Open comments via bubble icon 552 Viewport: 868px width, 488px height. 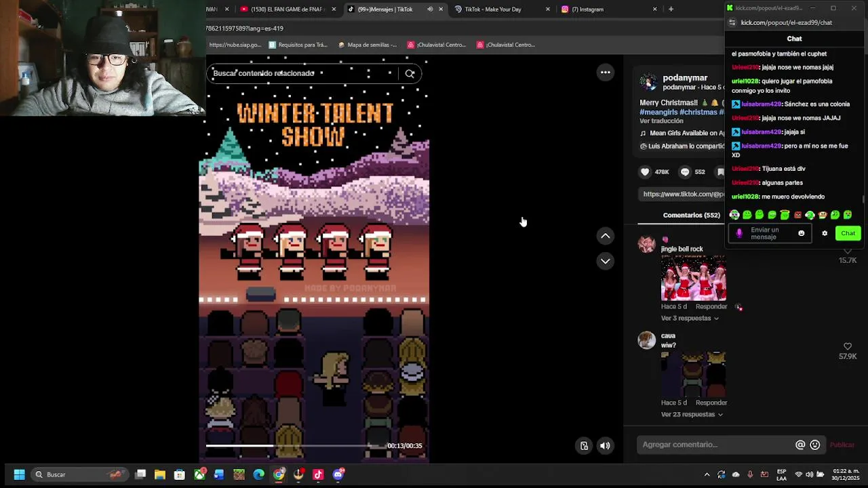click(685, 172)
